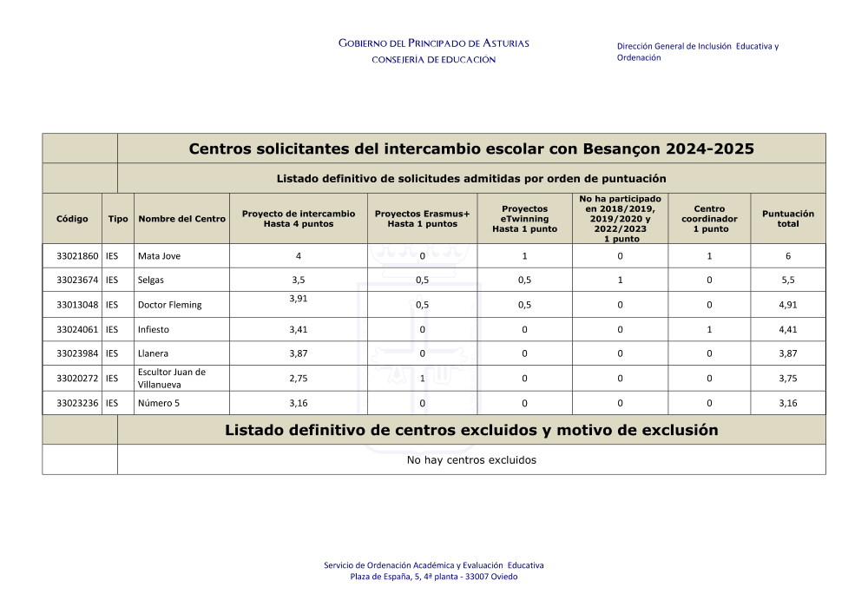The width and height of the screenshot is (868, 614).
Task: Click the Dirección General de Inclusión Educativa text
Action: (x=697, y=46)
